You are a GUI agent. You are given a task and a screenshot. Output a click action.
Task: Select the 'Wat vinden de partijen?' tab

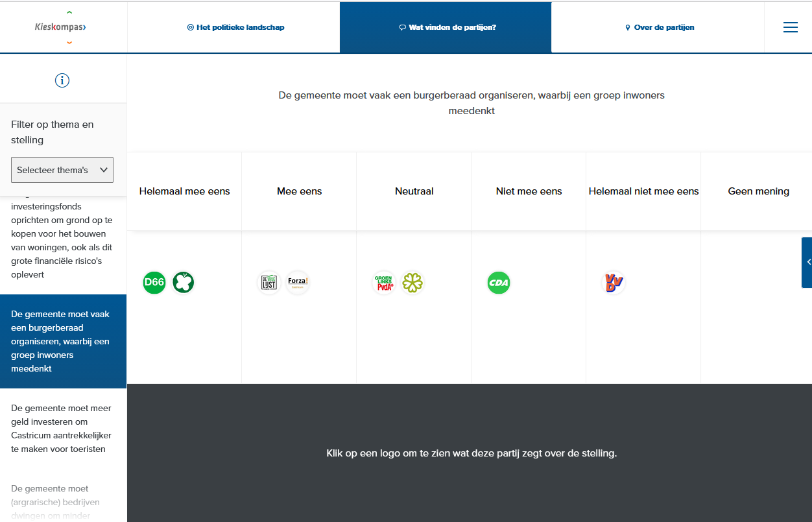(447, 27)
